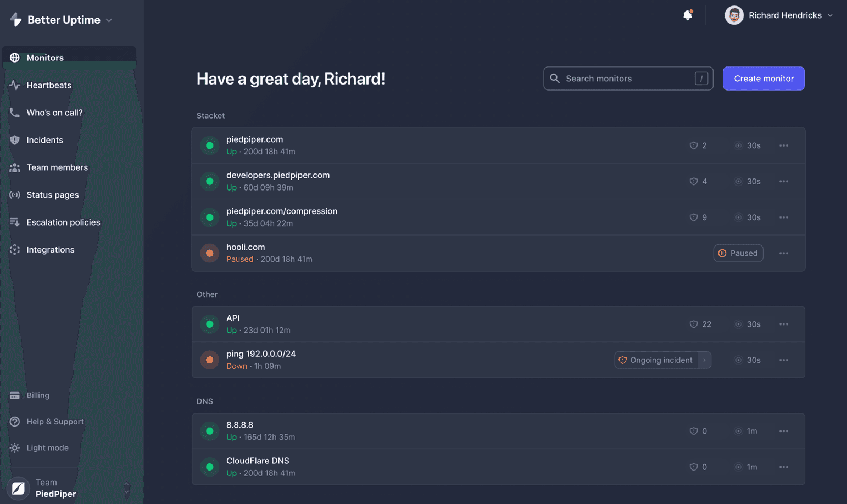Click the Stacket group heading
This screenshot has width=847, height=504.
[210, 116]
